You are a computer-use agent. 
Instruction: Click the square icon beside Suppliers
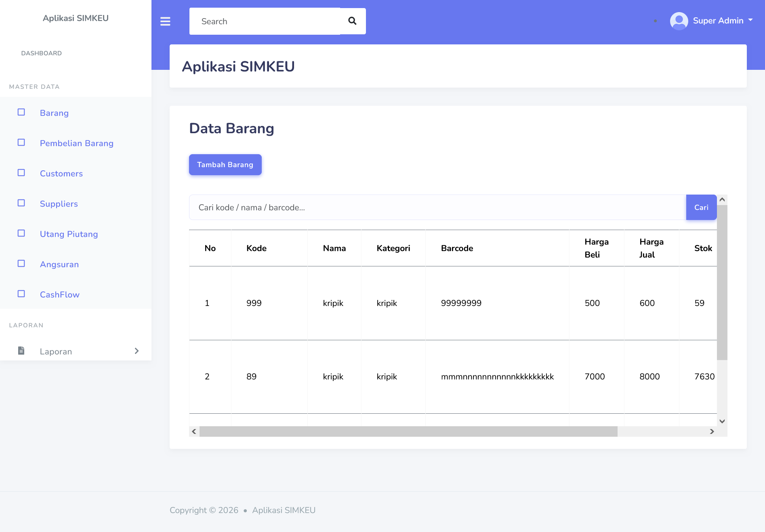tap(21, 203)
